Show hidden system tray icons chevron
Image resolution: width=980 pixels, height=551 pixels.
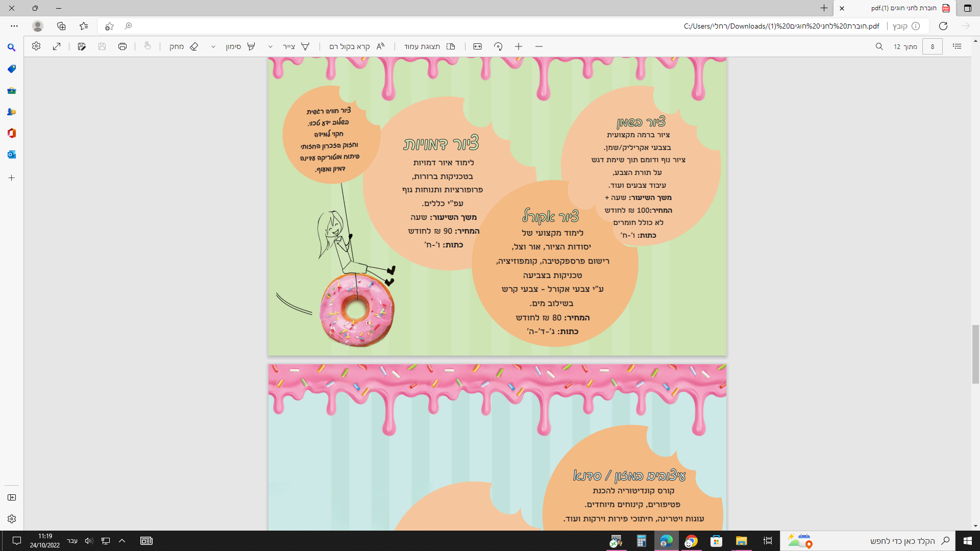click(x=122, y=541)
